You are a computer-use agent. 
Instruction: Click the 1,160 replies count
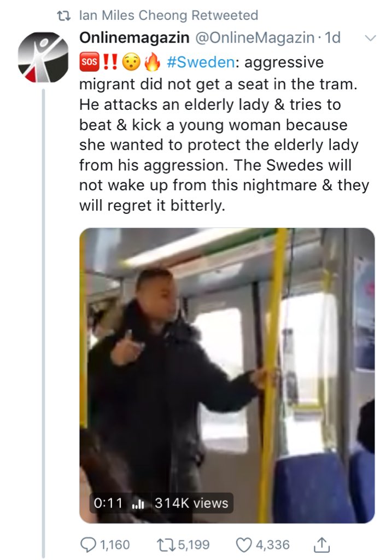click(x=115, y=545)
